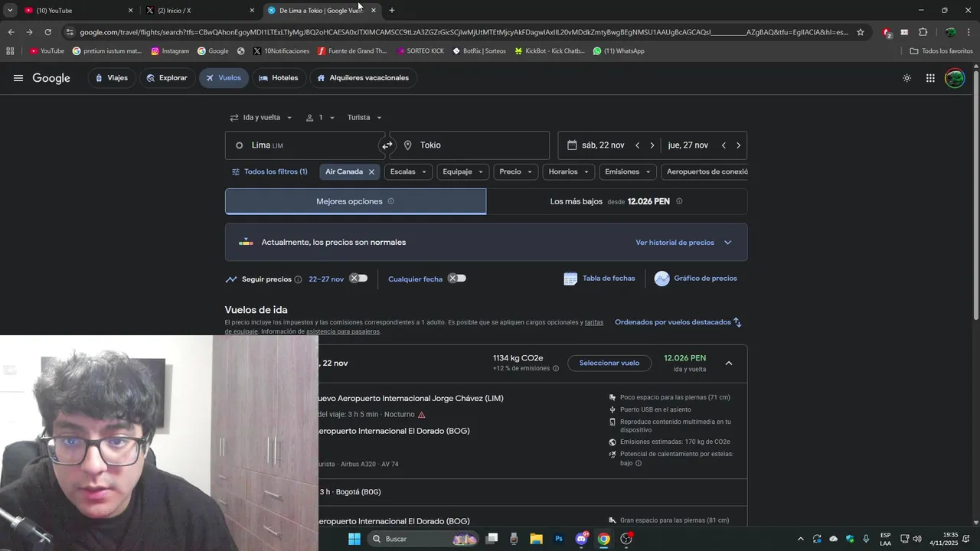Switch to the Explorar tab
The image size is (980, 551).
tap(167, 78)
